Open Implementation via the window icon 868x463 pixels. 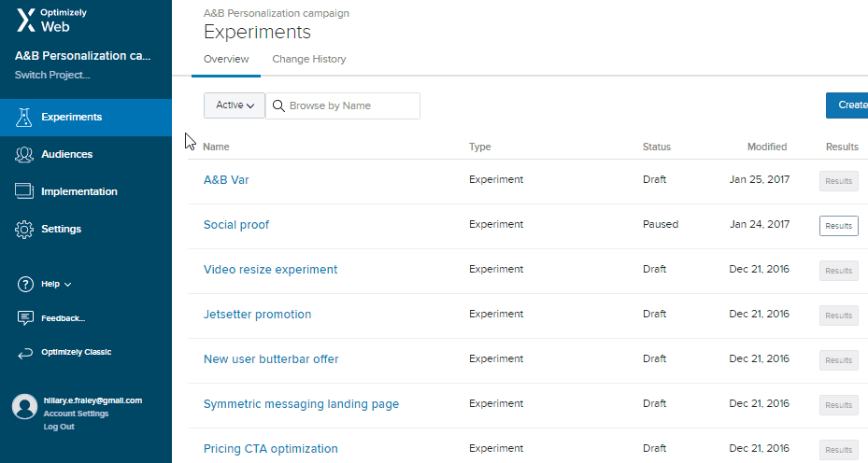(x=24, y=191)
